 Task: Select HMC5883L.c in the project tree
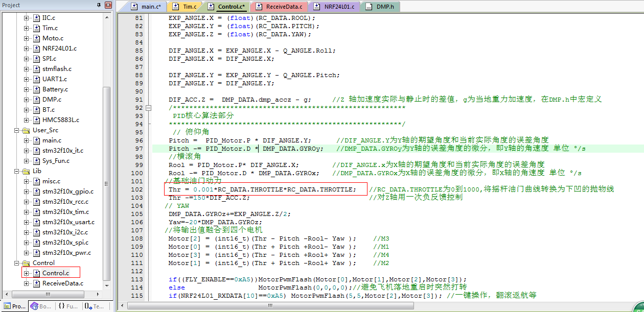coord(60,120)
